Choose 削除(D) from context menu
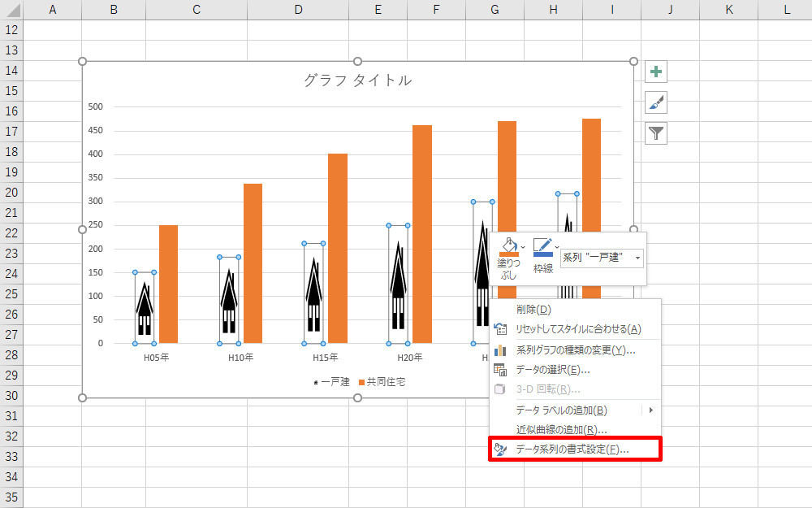Image resolution: width=812 pixels, height=508 pixels. pos(575,310)
